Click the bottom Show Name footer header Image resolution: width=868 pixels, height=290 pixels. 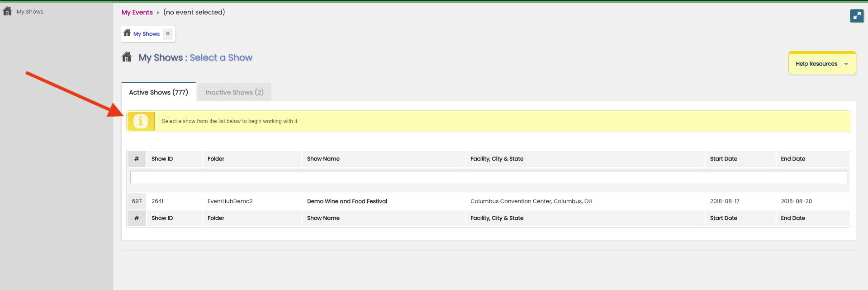point(384,218)
